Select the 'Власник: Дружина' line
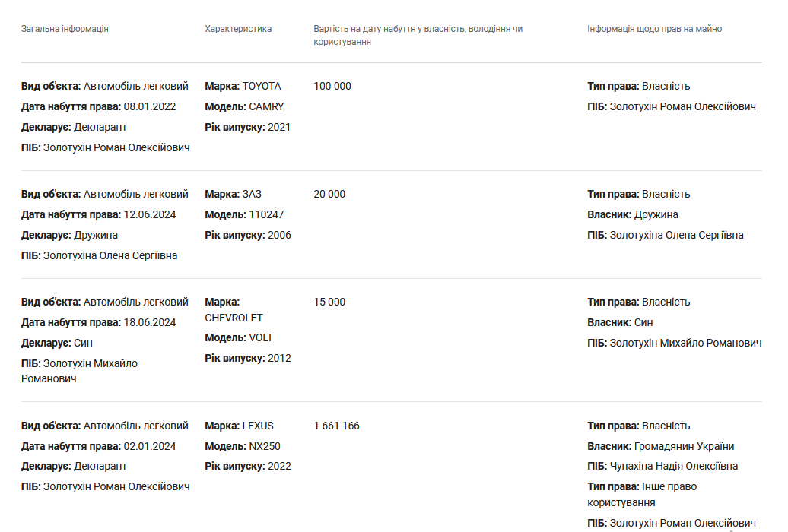 [x=633, y=214]
